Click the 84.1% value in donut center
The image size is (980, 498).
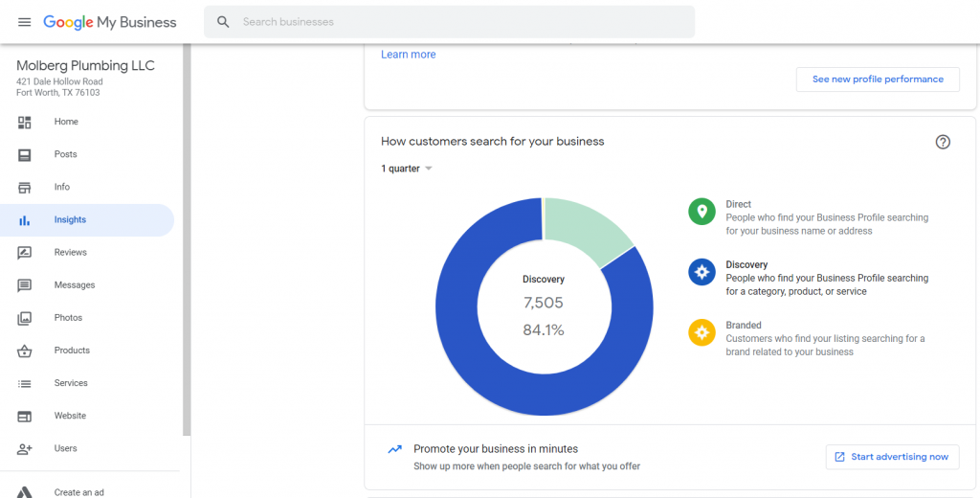click(544, 330)
